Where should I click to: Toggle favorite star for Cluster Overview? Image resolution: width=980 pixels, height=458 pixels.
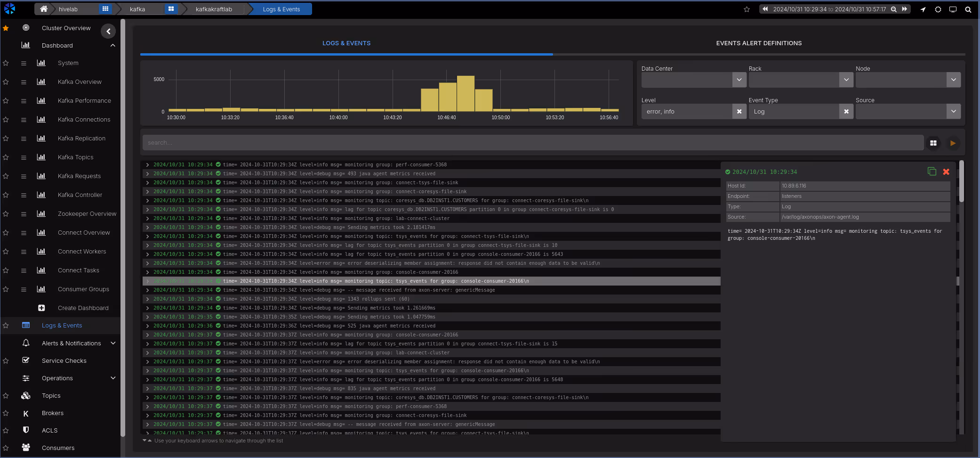pyautogui.click(x=6, y=28)
